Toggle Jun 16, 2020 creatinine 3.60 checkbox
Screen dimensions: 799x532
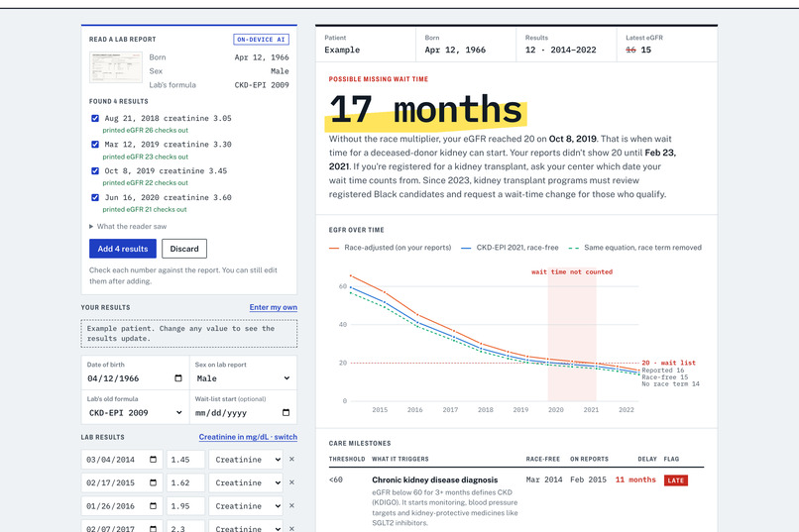point(95,197)
